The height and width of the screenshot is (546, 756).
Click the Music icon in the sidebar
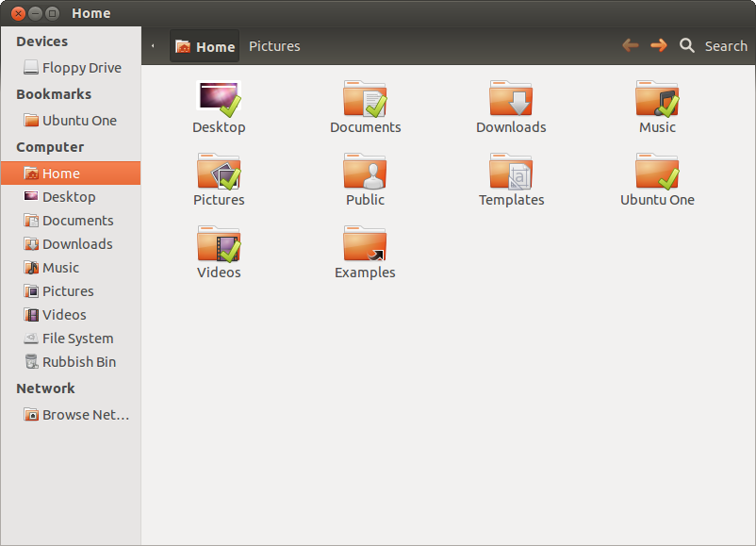(x=31, y=268)
